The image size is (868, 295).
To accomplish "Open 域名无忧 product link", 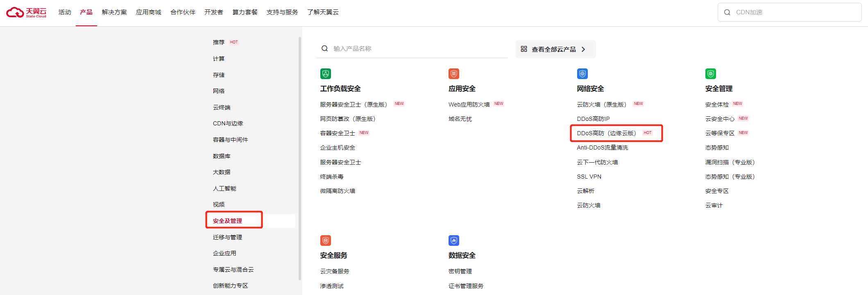I will 460,119.
